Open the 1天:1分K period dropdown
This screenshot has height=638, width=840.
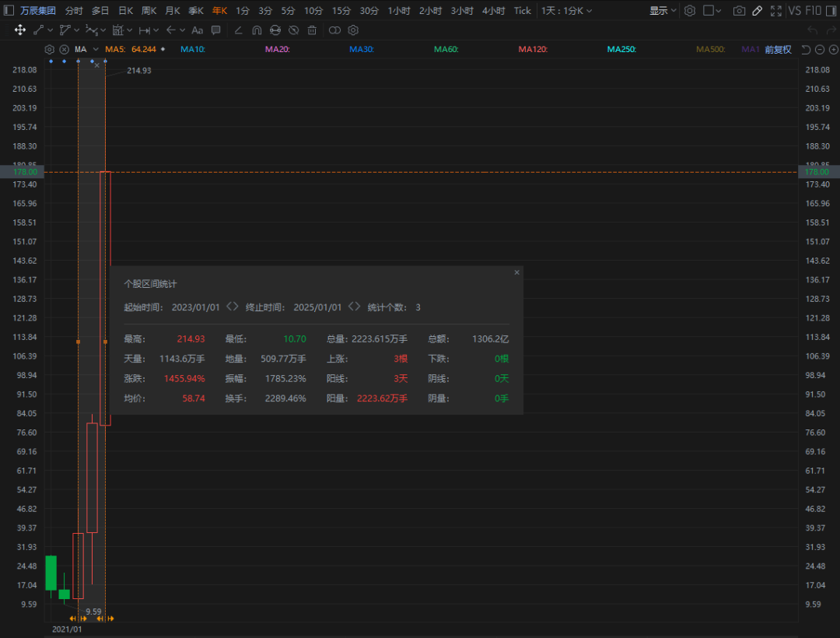566,11
